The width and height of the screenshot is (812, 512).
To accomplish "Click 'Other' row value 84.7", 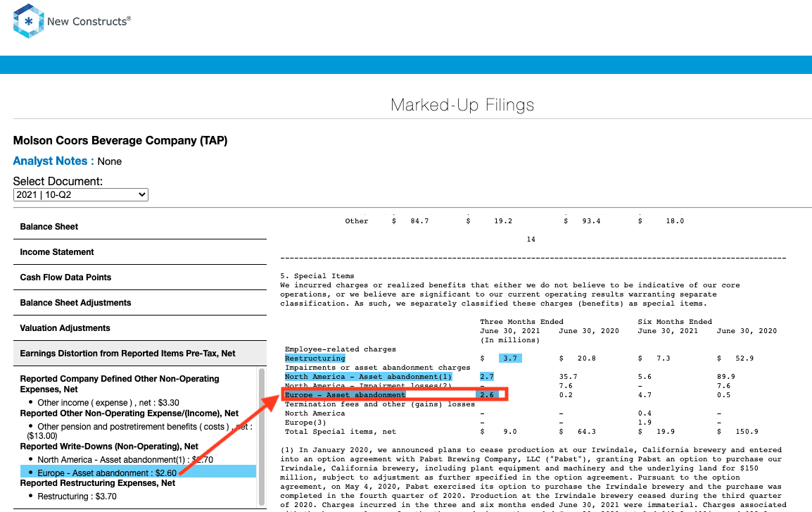I will (419, 221).
